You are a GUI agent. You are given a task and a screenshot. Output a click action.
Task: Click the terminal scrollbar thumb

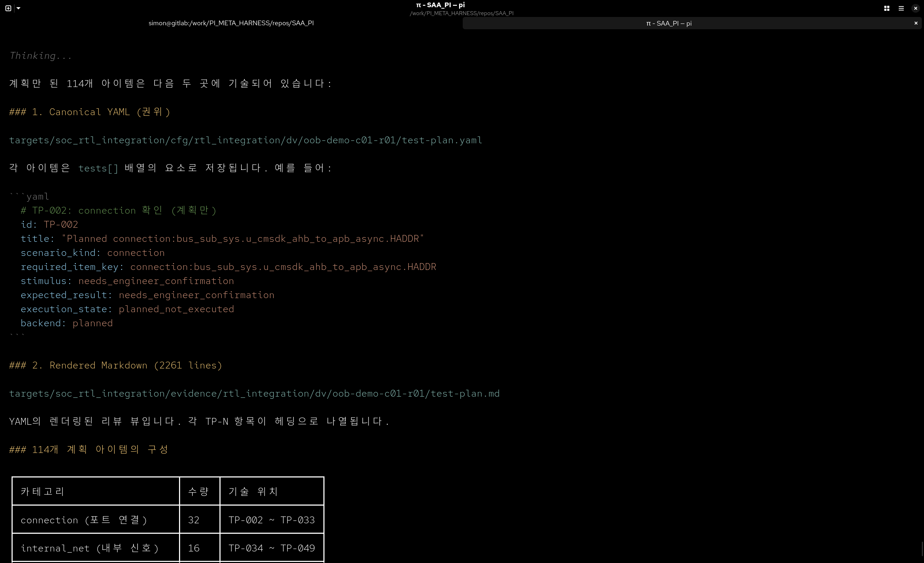coord(922,549)
